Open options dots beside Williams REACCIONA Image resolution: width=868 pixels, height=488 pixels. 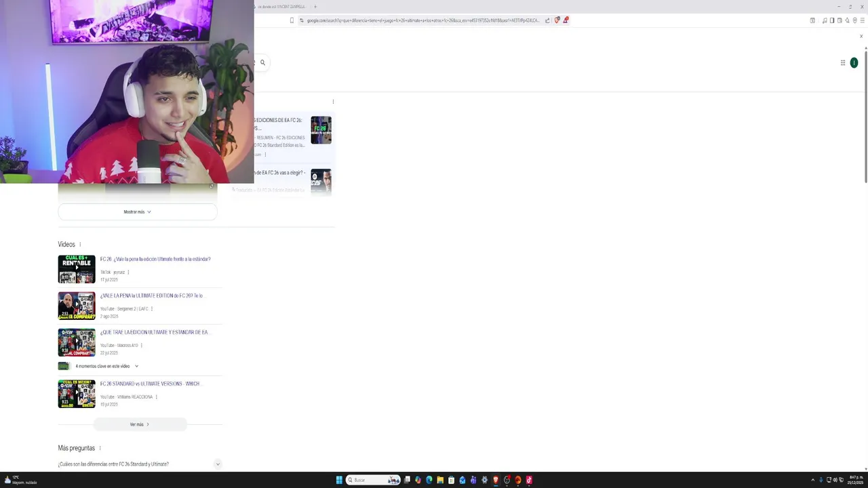click(156, 397)
